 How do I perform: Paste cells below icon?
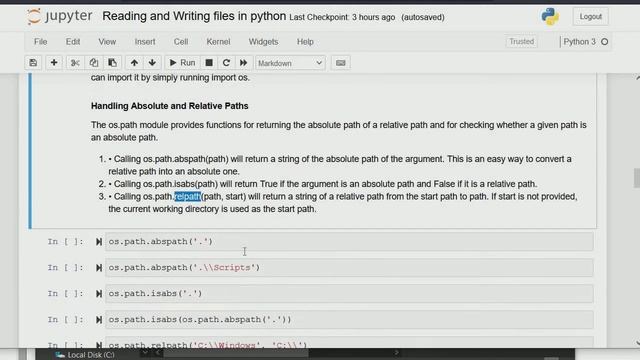click(112, 63)
